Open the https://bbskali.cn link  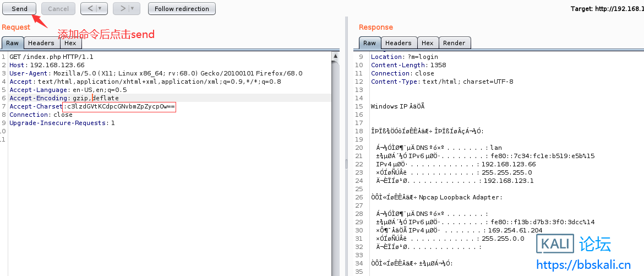[583, 264]
